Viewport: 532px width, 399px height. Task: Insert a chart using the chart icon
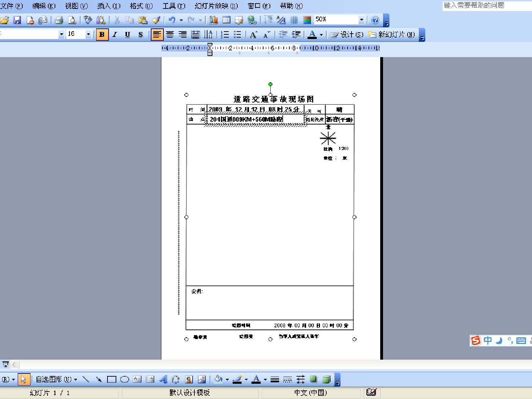coord(214,20)
